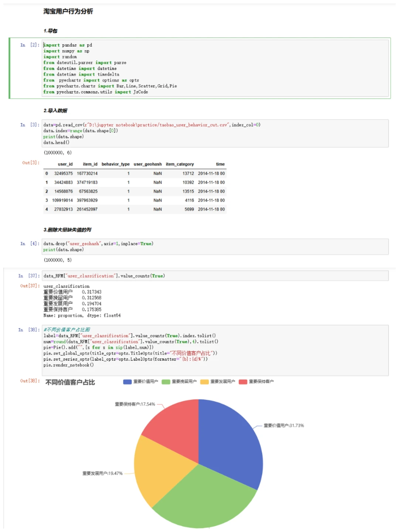Click pie label 重要保持客户:17.54%

[x=135, y=404]
